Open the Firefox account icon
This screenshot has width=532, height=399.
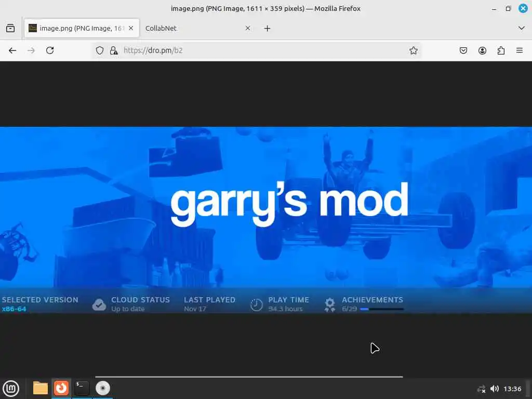[482, 50]
